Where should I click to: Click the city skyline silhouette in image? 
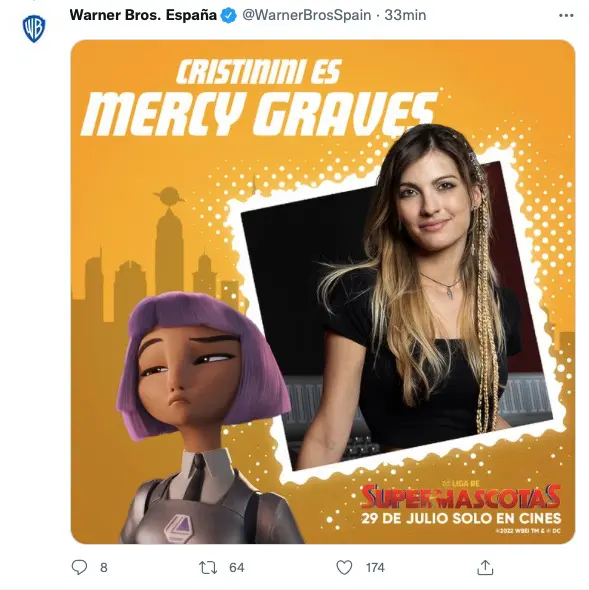156,252
